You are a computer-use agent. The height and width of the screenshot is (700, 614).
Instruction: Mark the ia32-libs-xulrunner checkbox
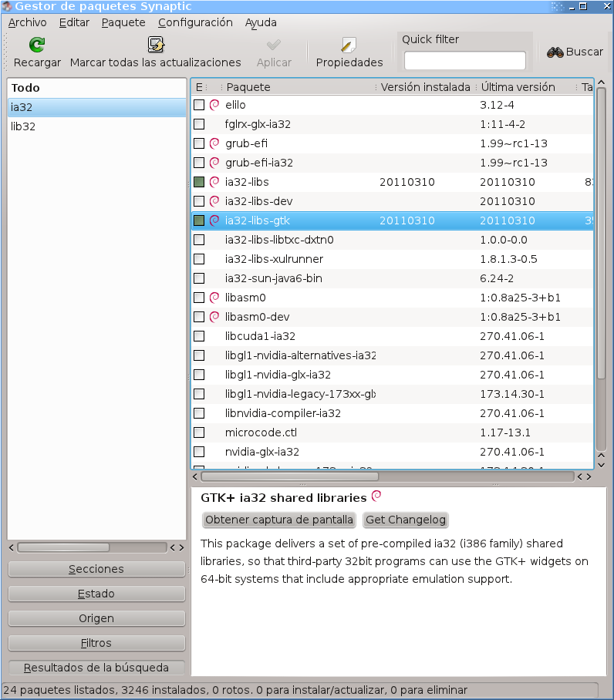(x=199, y=259)
